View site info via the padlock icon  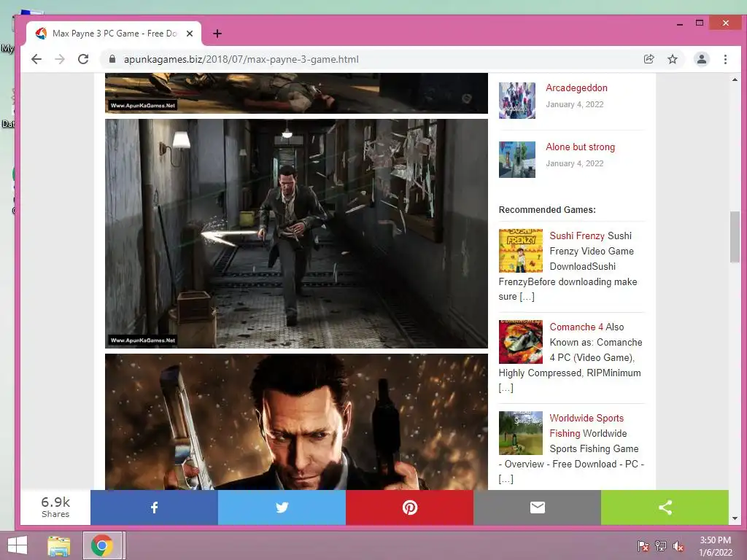coord(112,59)
